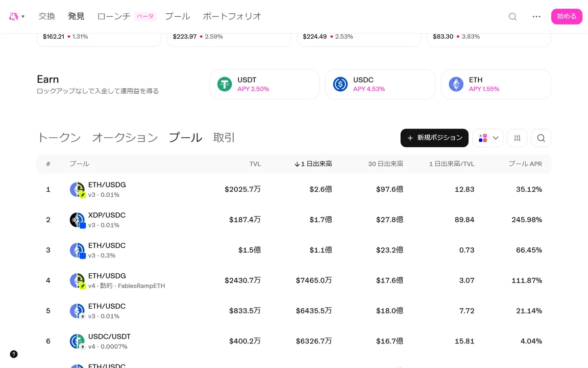Switch to the 取引 tab
This screenshot has height=368, width=588.
[x=224, y=138]
